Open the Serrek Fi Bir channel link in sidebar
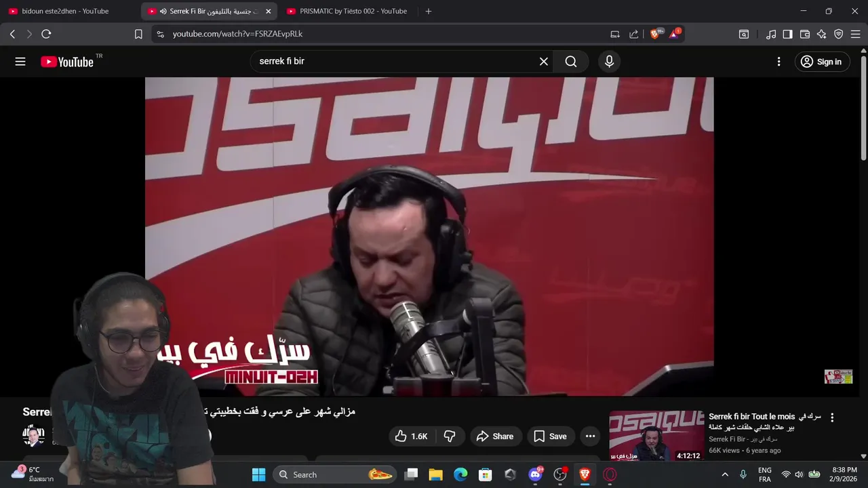Screen dimensions: 868x488 tap(743, 439)
